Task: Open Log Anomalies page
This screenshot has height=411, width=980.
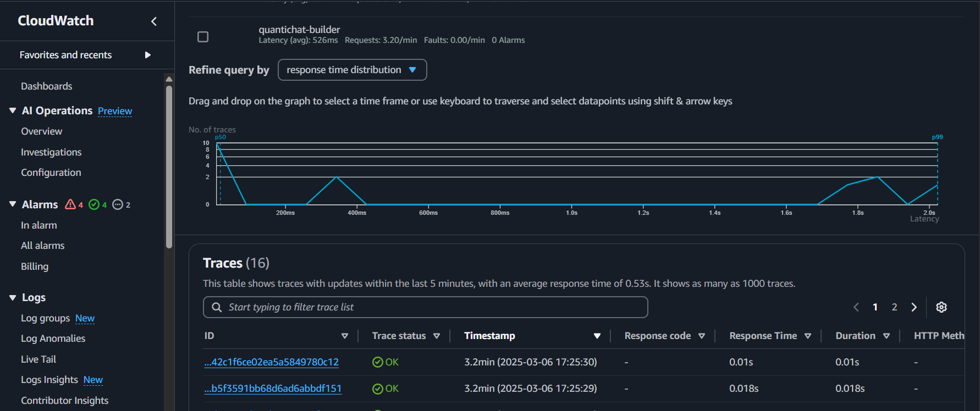Action: [x=53, y=338]
